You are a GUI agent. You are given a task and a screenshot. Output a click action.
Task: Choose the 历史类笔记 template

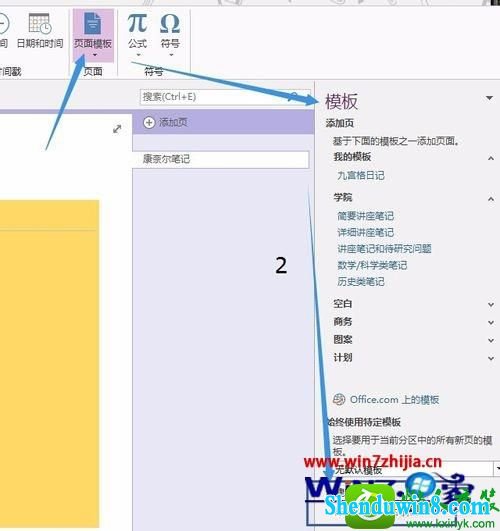(x=361, y=281)
